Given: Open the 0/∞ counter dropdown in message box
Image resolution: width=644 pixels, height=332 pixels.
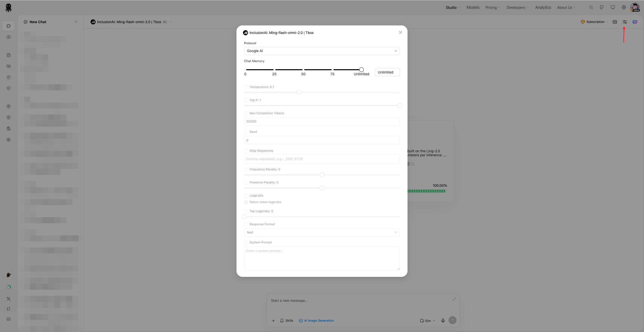Looking at the screenshot, I should point(427,321).
